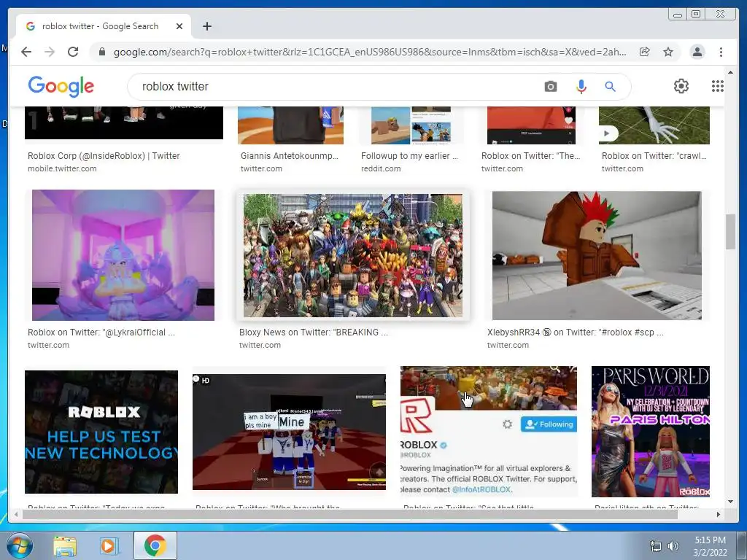Select the purple pink room Roblox thumbnail
Image resolution: width=747 pixels, height=560 pixels.
pos(123,255)
